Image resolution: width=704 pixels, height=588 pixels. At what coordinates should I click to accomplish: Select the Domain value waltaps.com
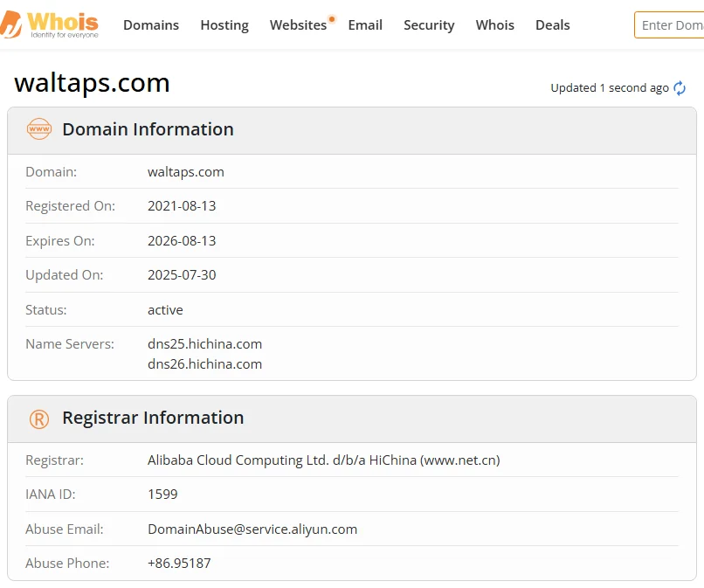click(186, 172)
